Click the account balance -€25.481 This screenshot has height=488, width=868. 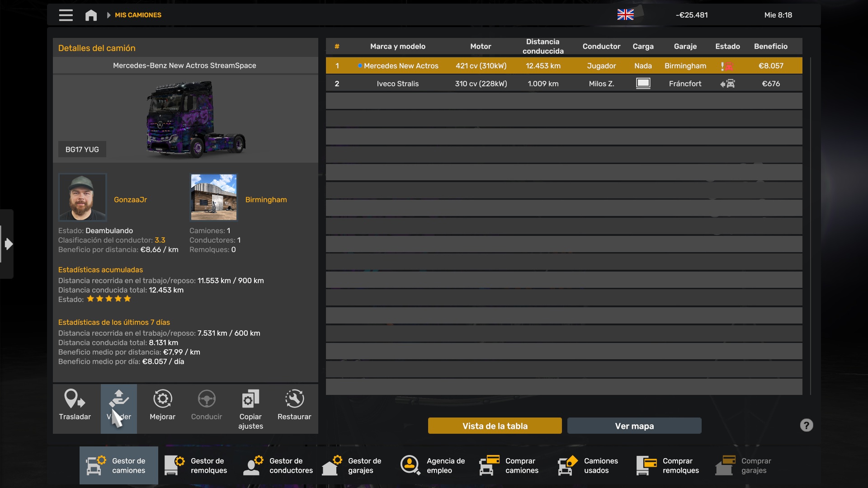(x=692, y=15)
